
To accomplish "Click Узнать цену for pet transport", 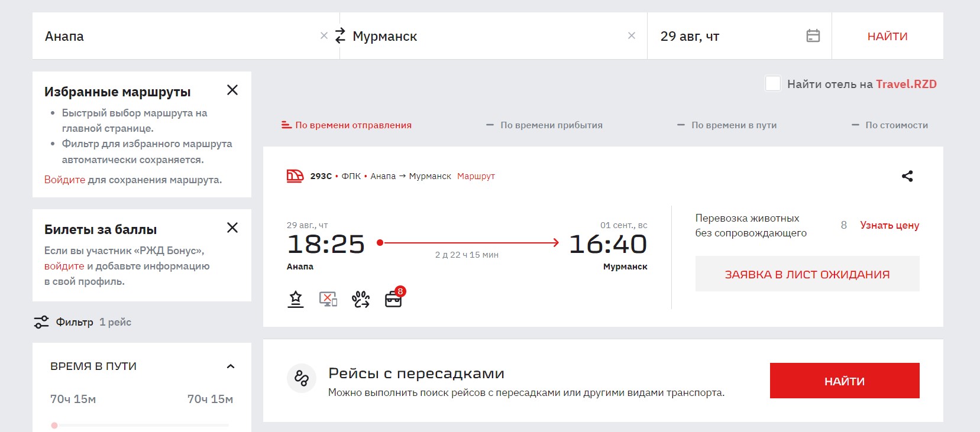I will pos(890,225).
